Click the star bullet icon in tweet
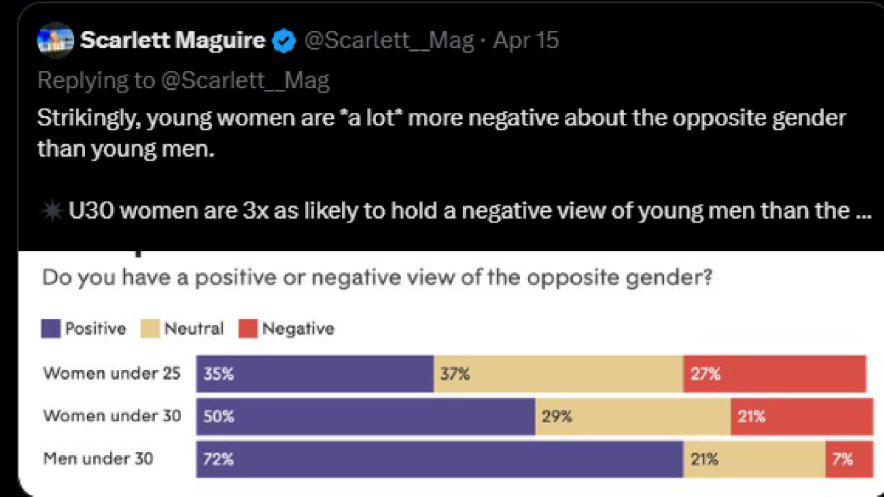884x497 pixels. coord(52,211)
